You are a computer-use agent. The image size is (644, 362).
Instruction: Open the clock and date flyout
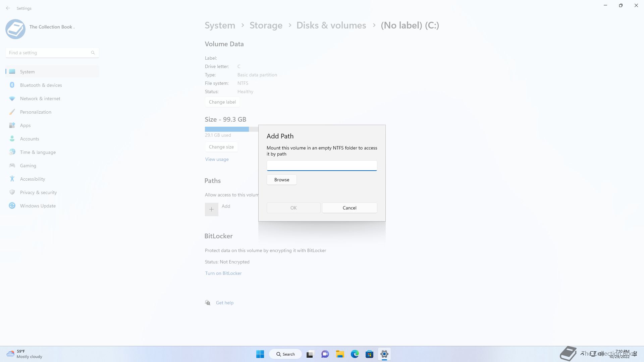click(620, 354)
